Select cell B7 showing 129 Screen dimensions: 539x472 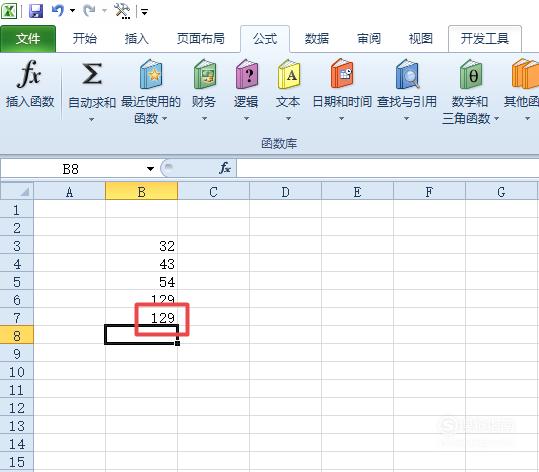[x=141, y=317]
